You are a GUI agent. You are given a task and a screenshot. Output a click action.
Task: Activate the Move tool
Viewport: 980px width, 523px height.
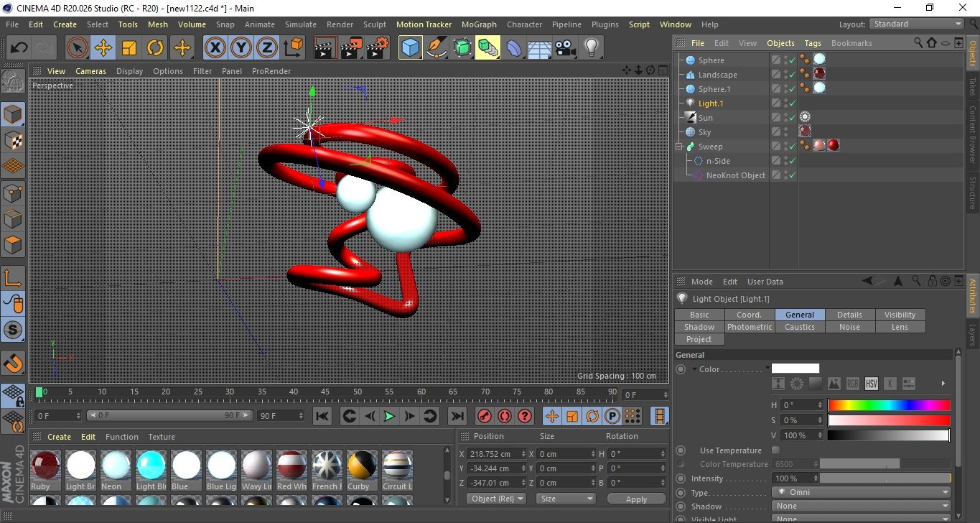pyautogui.click(x=103, y=48)
